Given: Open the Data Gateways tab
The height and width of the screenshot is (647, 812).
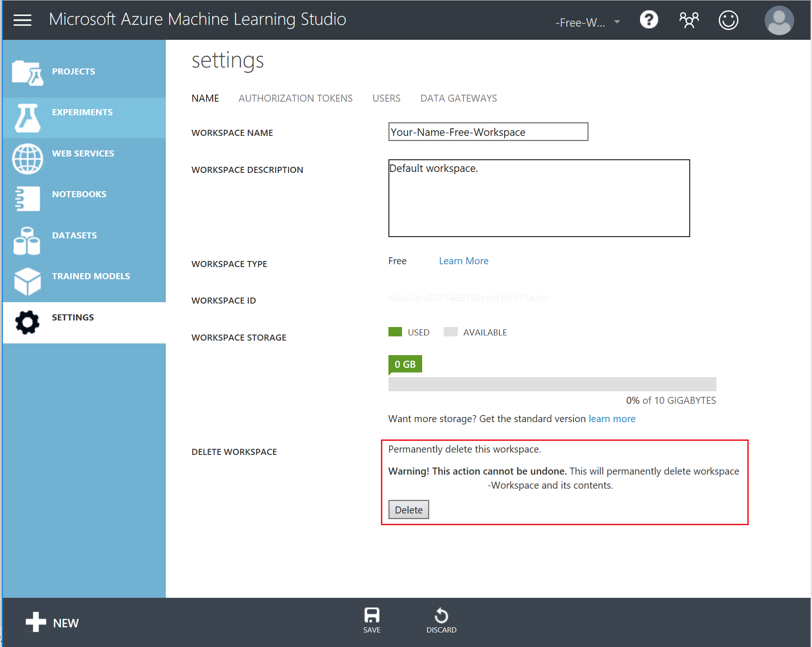Looking at the screenshot, I should tap(458, 98).
